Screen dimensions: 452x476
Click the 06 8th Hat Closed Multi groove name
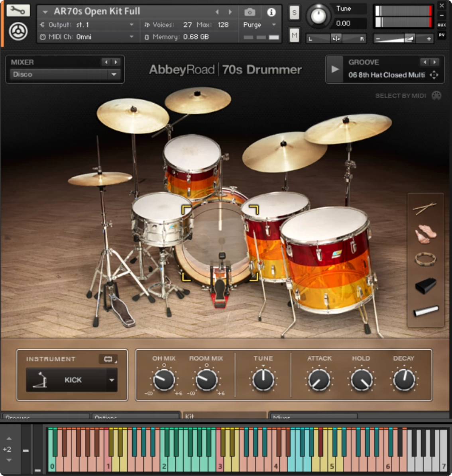click(x=386, y=75)
